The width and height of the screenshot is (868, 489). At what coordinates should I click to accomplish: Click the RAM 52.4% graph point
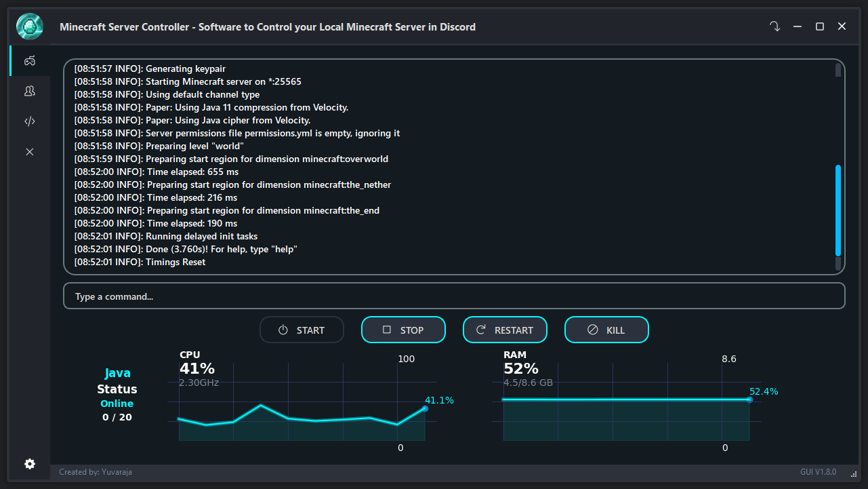(749, 399)
